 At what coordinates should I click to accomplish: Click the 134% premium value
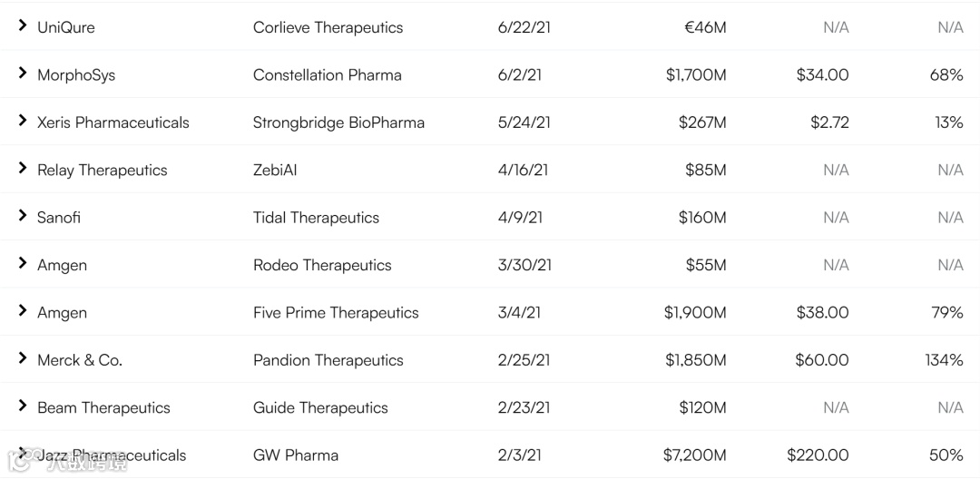(x=944, y=360)
